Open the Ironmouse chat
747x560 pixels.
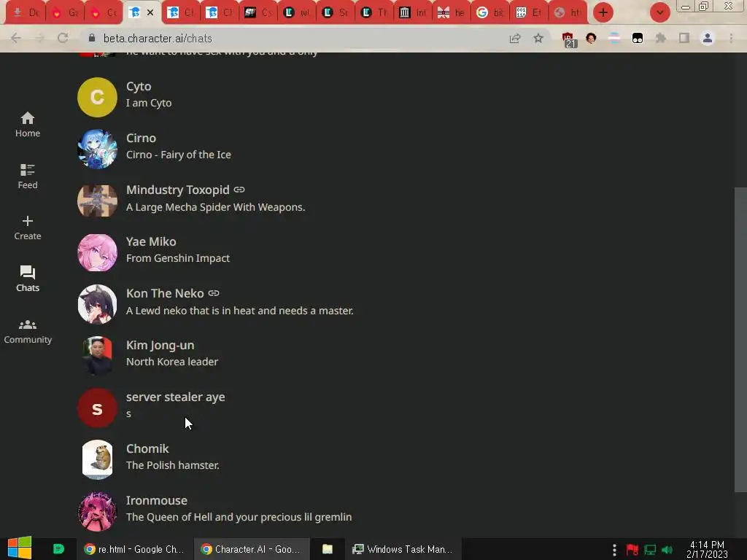[157, 500]
